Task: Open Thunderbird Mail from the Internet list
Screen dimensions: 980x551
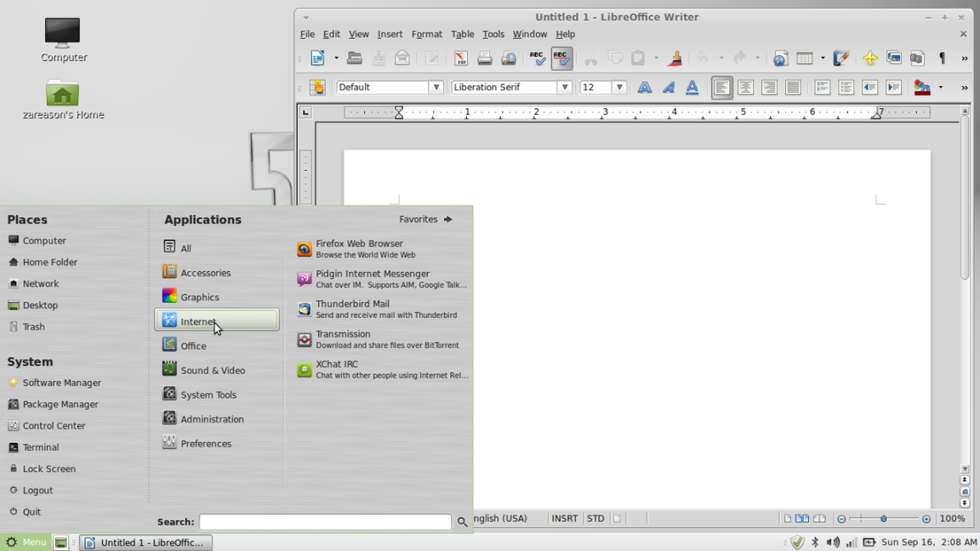Action: pos(352,309)
